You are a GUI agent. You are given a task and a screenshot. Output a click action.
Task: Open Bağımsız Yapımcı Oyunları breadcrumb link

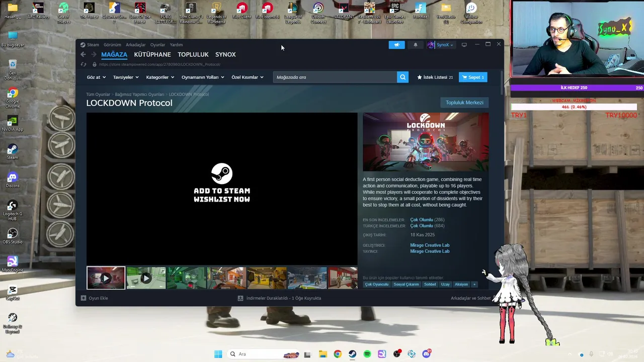pyautogui.click(x=139, y=95)
